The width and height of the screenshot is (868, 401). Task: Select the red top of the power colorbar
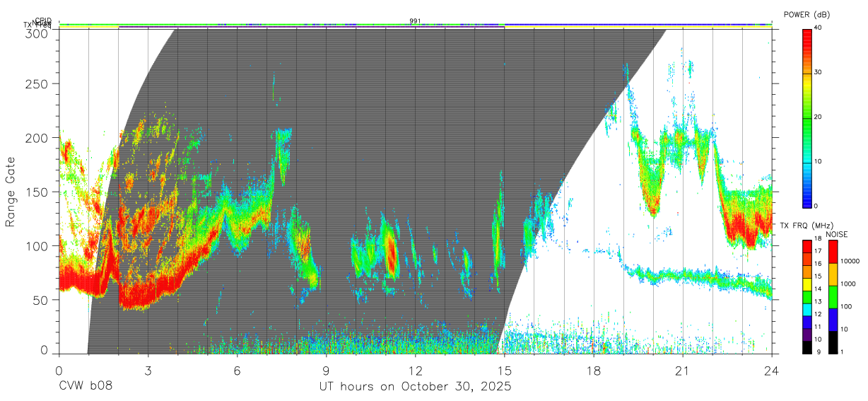[807, 39]
